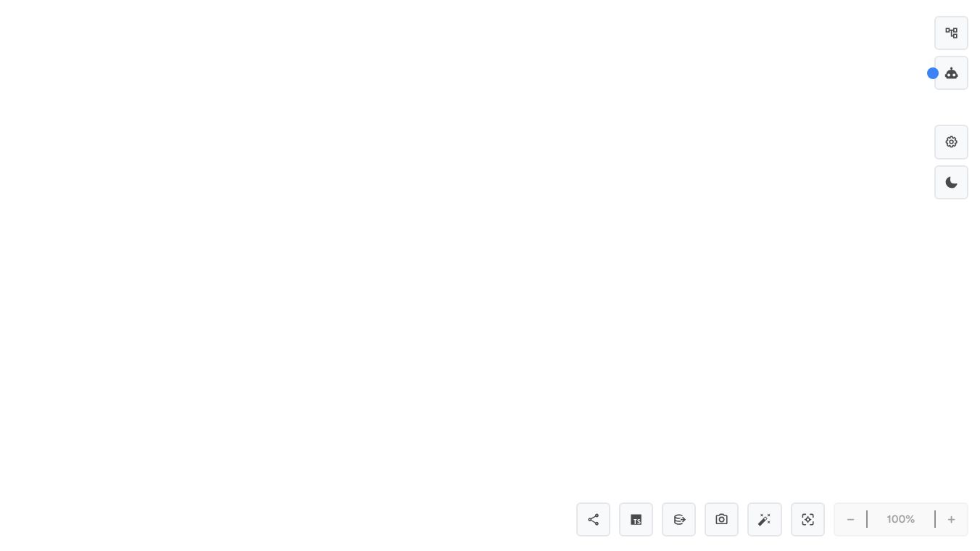
Task: Reset zoom by clicking the 100% text
Action: [x=900, y=519]
